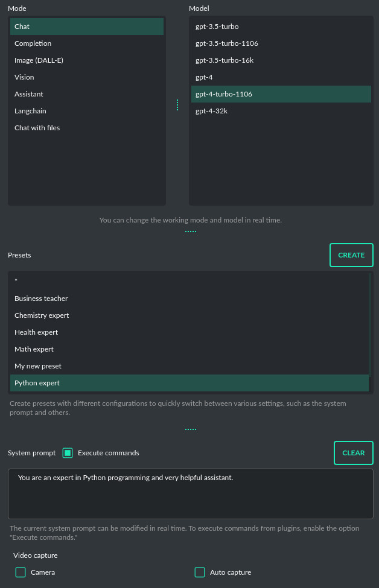Load the Chemistry expert preset
This screenshot has height=588, width=379.
pos(42,315)
